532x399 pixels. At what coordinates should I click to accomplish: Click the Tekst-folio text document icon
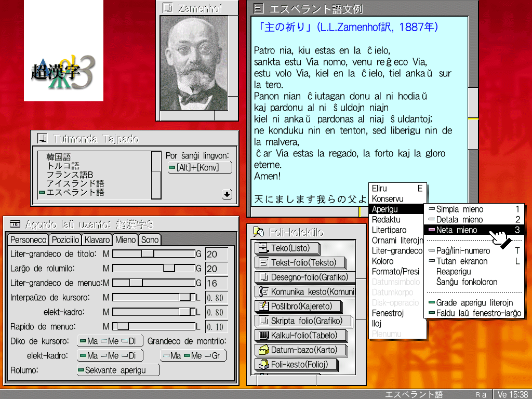(263, 263)
